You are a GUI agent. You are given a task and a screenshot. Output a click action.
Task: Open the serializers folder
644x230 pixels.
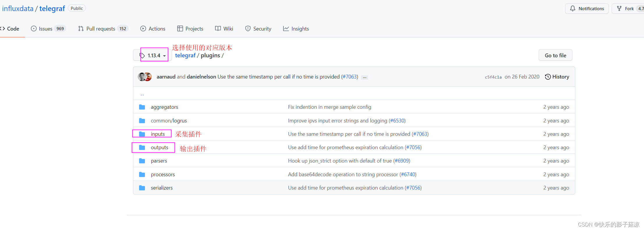[x=162, y=188]
